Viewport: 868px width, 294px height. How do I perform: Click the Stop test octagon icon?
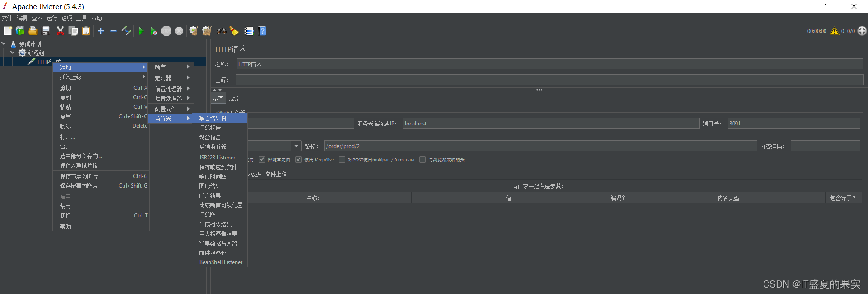[x=166, y=31]
